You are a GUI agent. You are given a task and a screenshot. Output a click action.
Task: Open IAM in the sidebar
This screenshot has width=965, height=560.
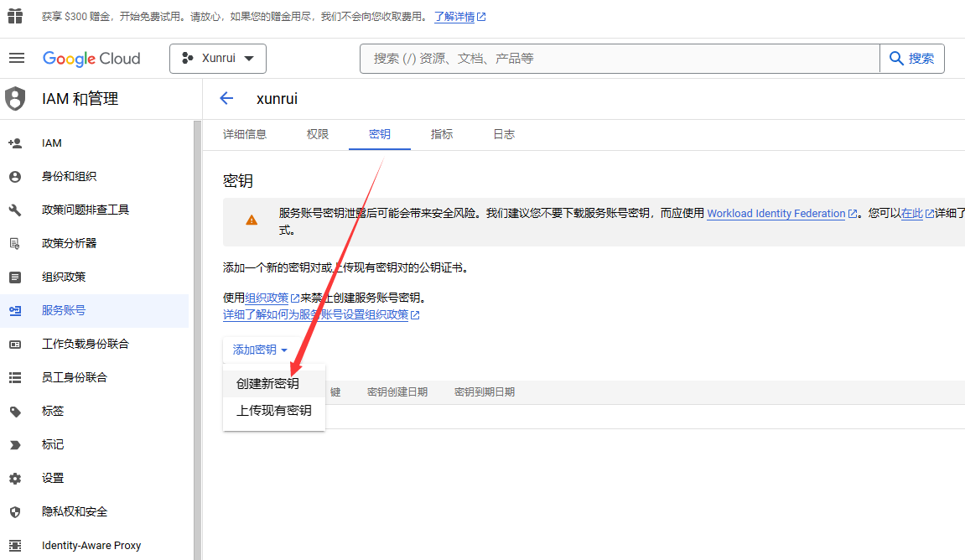pyautogui.click(x=94, y=143)
